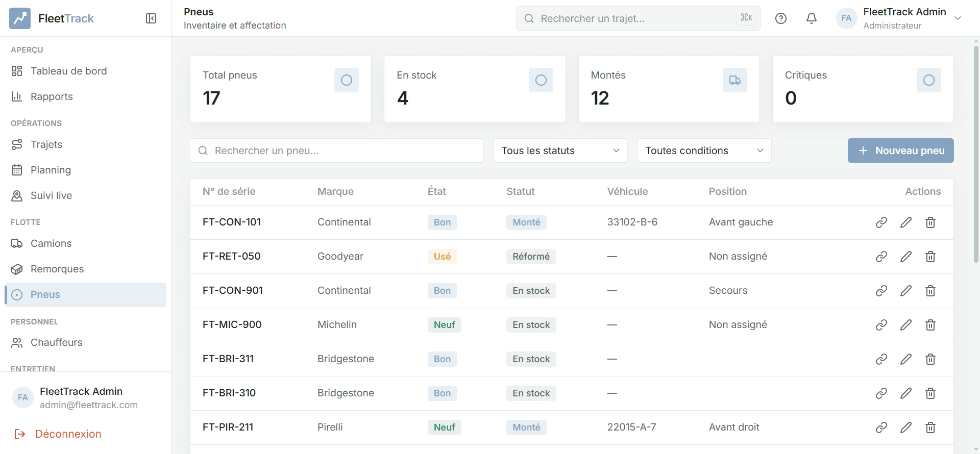Click the Critiques card icon
The width and height of the screenshot is (980, 454).
click(x=929, y=80)
